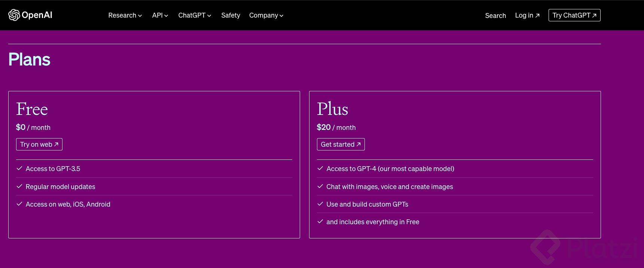
Task: Expand the Research dropdown menu
Action: point(125,15)
